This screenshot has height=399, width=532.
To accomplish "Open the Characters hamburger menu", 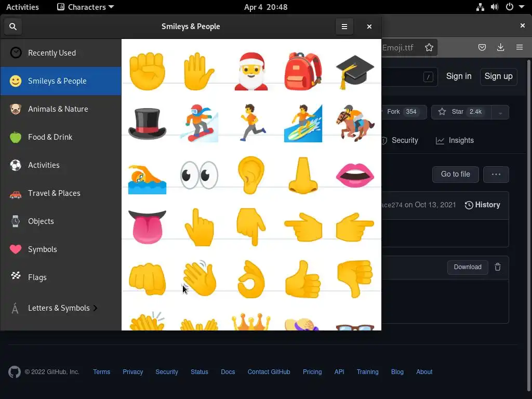I will 344,26.
